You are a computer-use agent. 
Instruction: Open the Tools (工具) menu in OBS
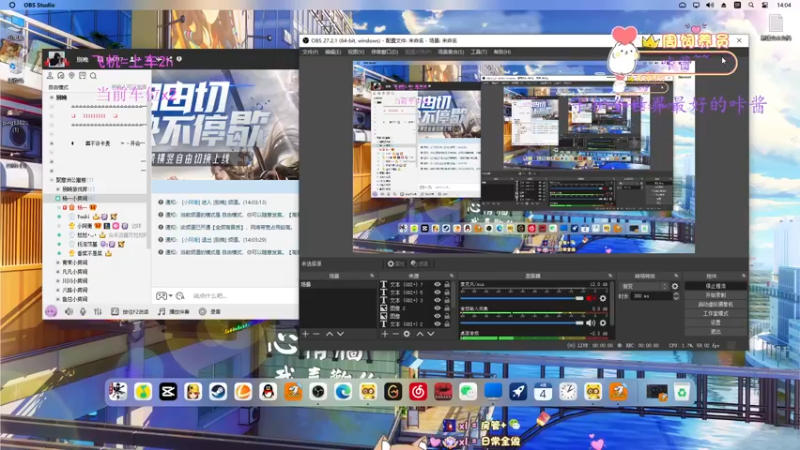tap(479, 52)
